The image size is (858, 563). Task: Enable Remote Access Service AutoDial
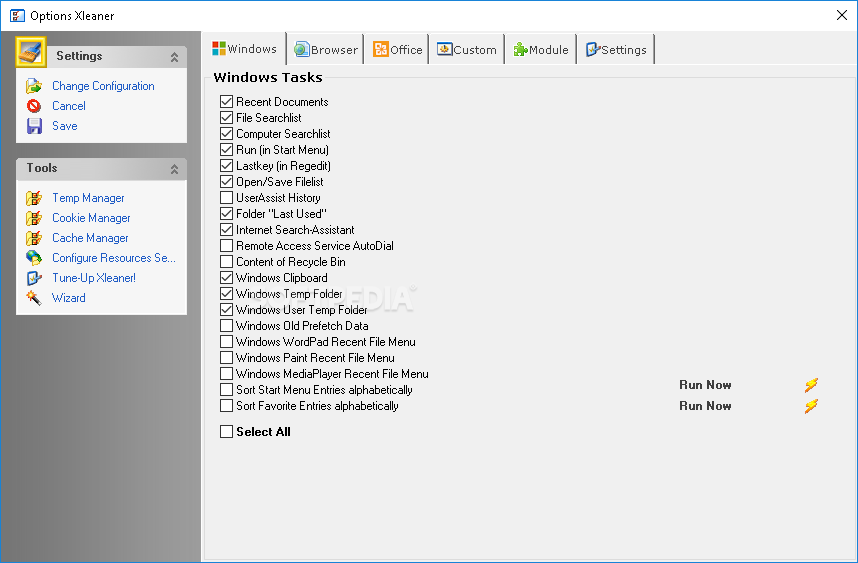[x=227, y=246]
